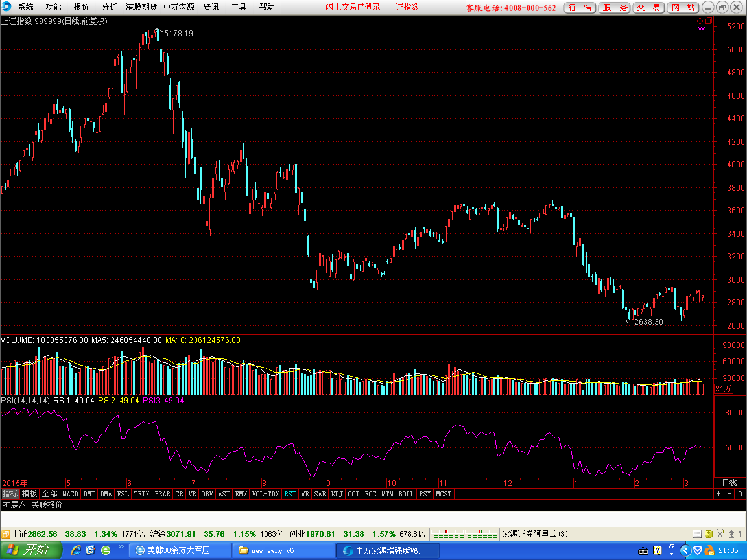Click the antenna signal icon in status bar
The height and width of the screenshot is (560, 747).
720,534
